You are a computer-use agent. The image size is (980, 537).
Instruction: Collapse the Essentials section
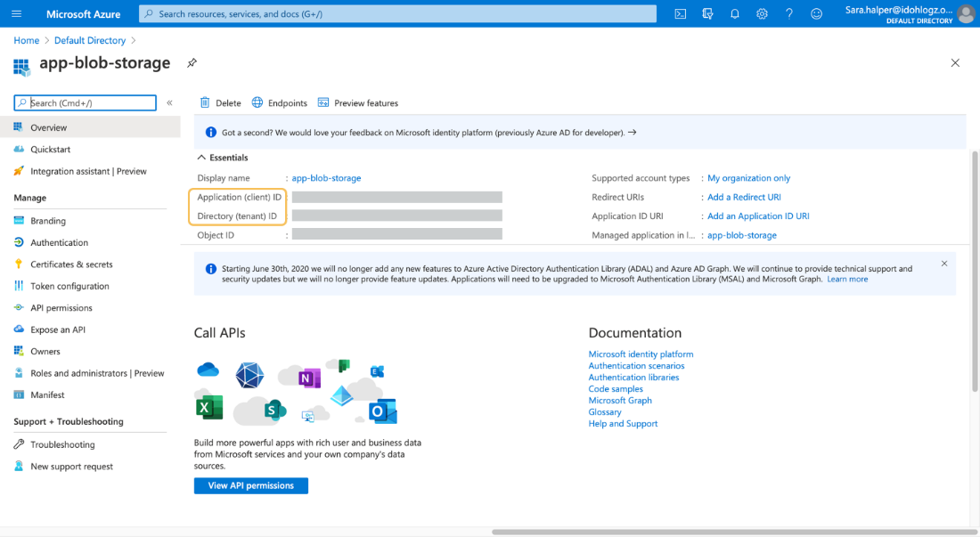pos(202,158)
